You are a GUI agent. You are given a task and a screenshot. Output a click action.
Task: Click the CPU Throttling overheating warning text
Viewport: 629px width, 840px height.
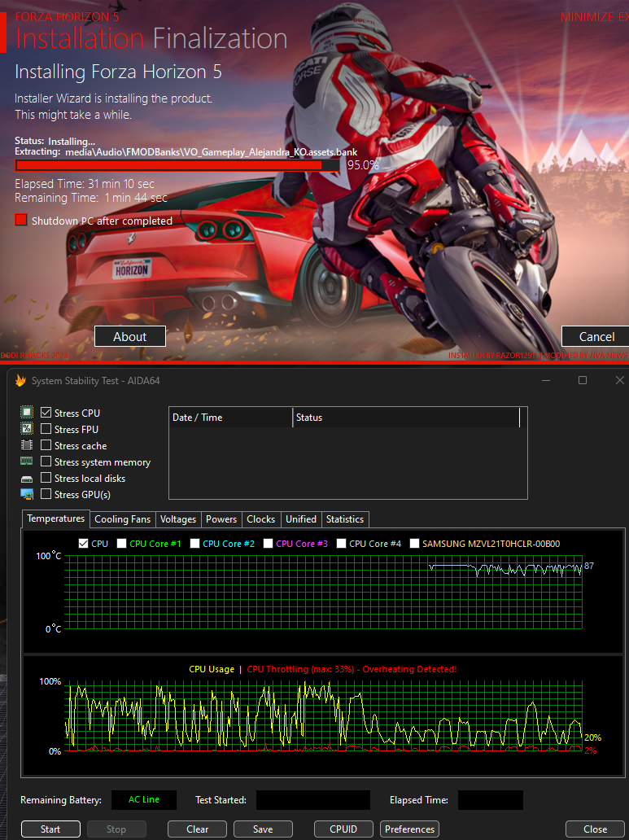click(x=352, y=669)
